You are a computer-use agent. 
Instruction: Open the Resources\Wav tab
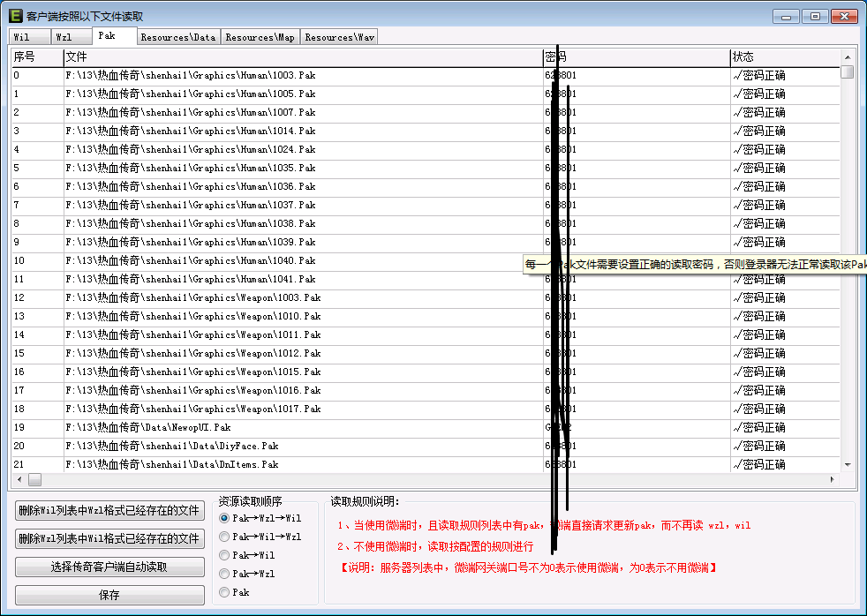coord(339,37)
